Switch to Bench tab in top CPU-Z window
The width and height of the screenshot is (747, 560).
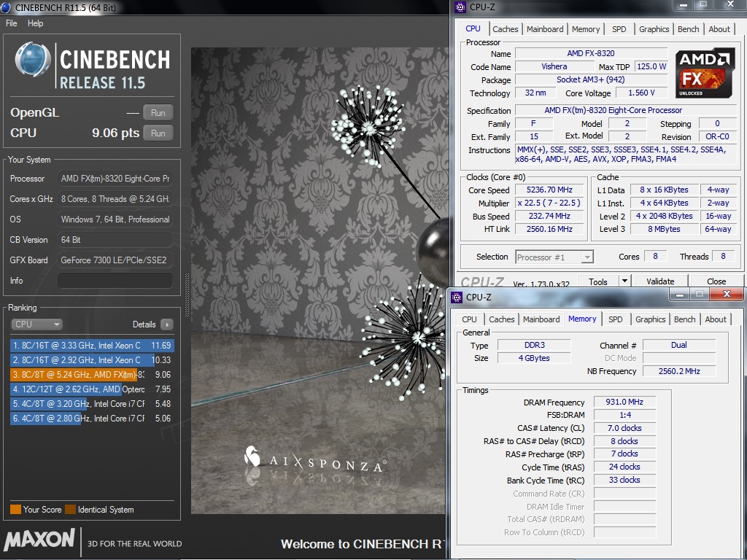coord(689,29)
